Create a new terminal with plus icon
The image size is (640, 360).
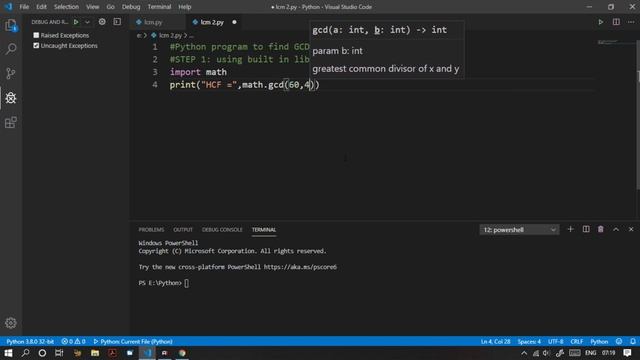[x=571, y=229]
